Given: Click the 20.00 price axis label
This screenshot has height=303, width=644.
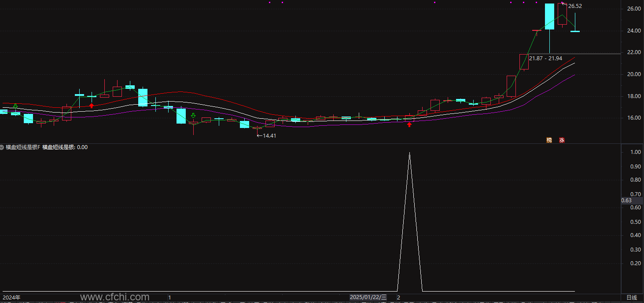Looking at the screenshot, I should click(x=634, y=74).
